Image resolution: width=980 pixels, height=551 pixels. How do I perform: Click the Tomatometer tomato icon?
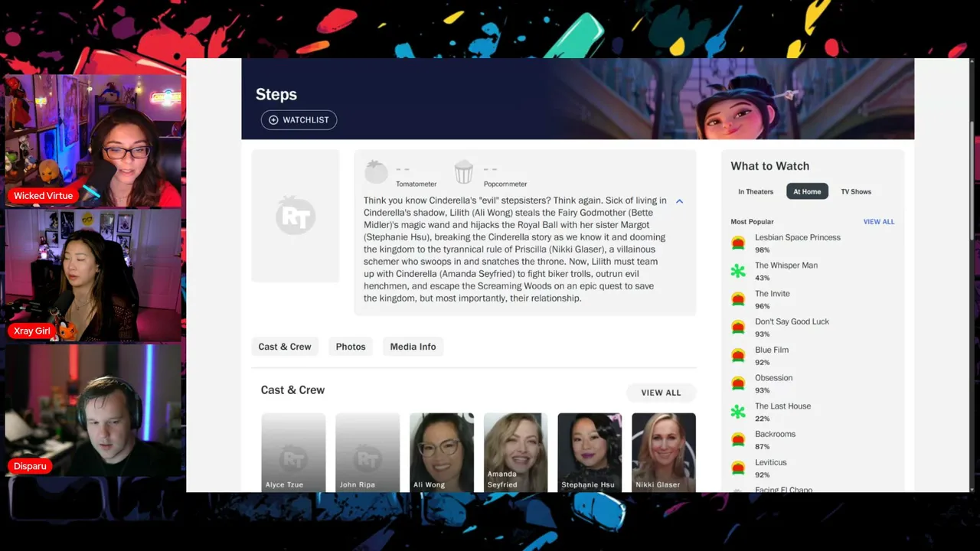376,172
